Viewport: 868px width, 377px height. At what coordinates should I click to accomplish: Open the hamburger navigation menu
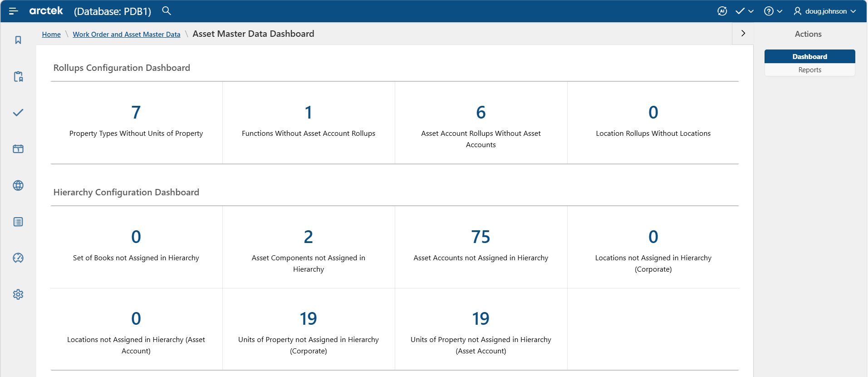(x=13, y=11)
